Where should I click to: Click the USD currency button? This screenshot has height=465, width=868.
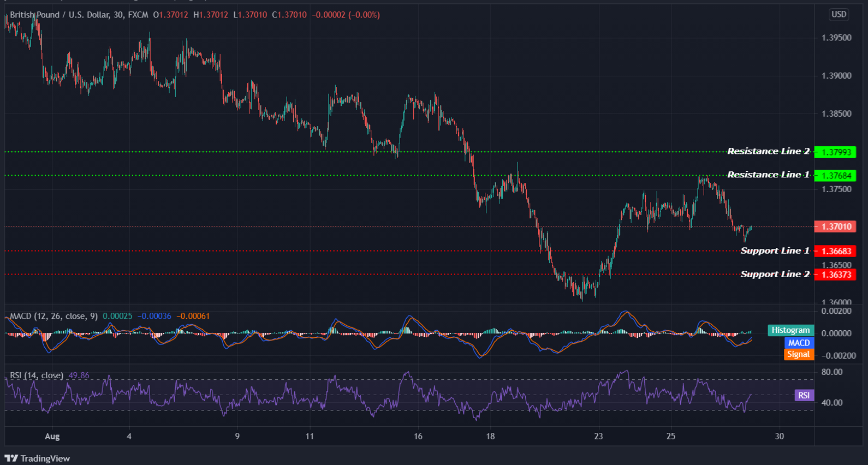point(839,14)
